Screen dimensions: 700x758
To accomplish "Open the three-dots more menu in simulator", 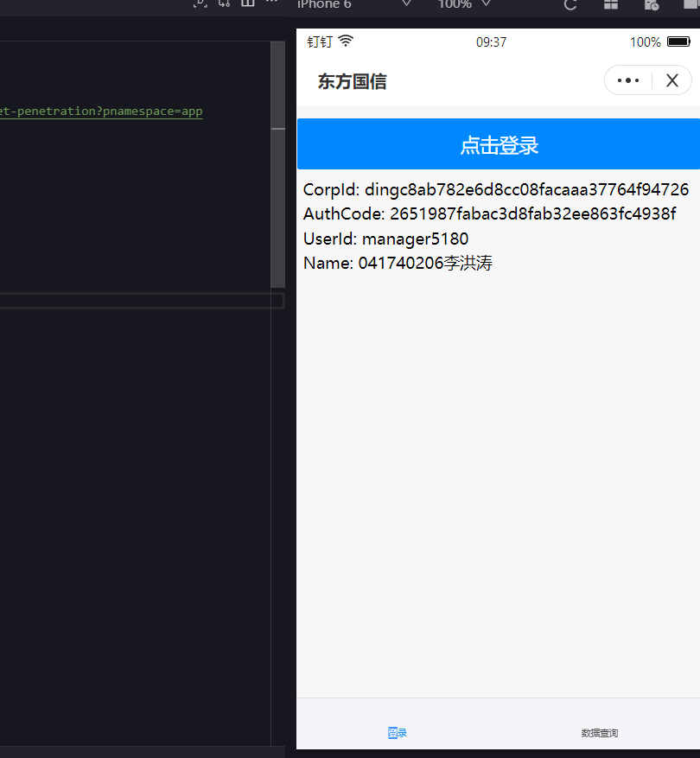I will pos(628,80).
